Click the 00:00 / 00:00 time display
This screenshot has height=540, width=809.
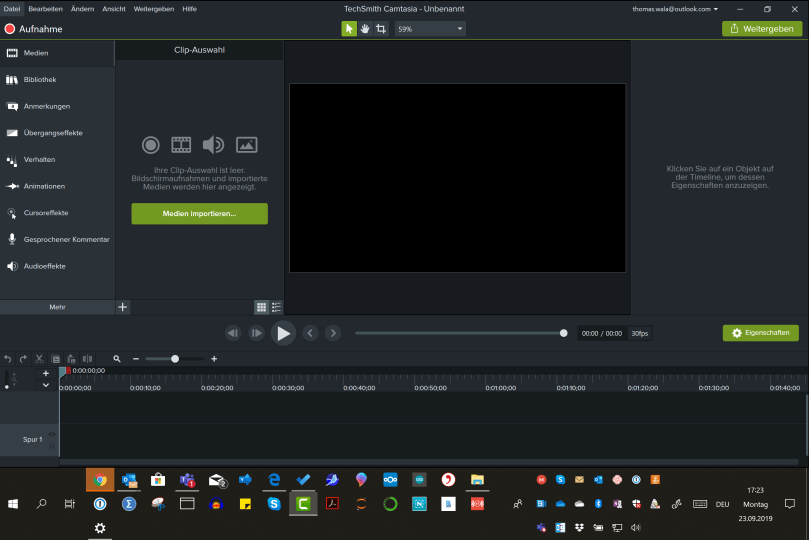click(602, 333)
